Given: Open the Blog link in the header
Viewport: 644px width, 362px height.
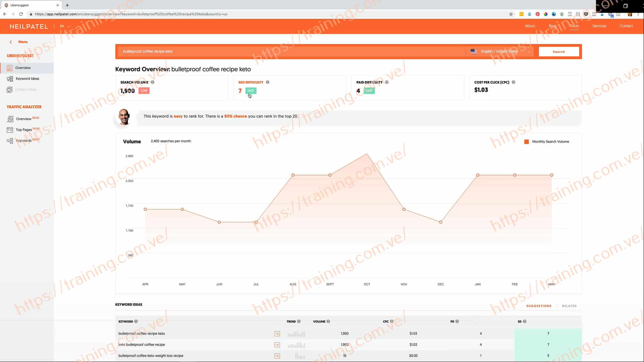Looking at the screenshot, I should [552, 26].
